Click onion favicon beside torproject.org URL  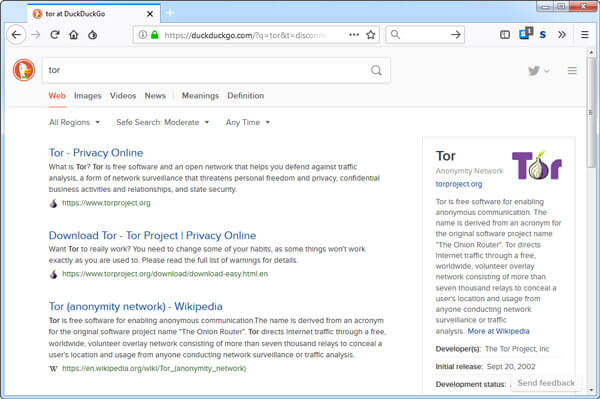tap(54, 203)
